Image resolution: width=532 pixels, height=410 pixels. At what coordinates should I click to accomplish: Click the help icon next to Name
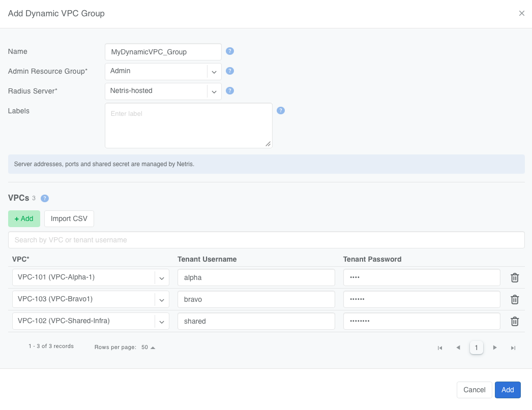230,51
